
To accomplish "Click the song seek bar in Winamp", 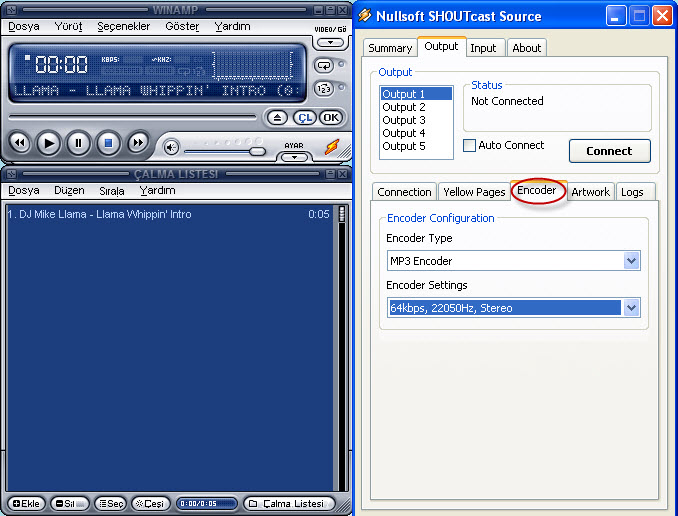I will 132,117.
